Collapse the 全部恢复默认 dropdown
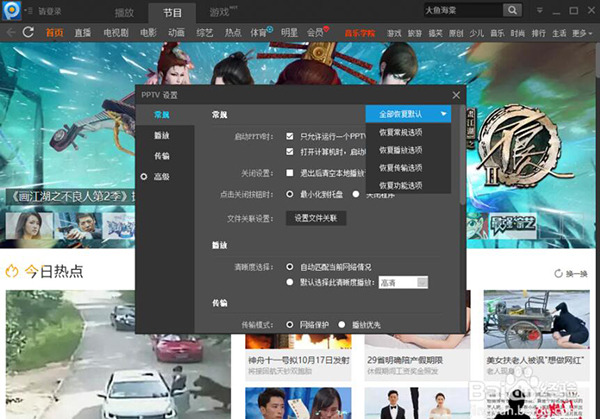The width and height of the screenshot is (600, 419). pos(443,115)
